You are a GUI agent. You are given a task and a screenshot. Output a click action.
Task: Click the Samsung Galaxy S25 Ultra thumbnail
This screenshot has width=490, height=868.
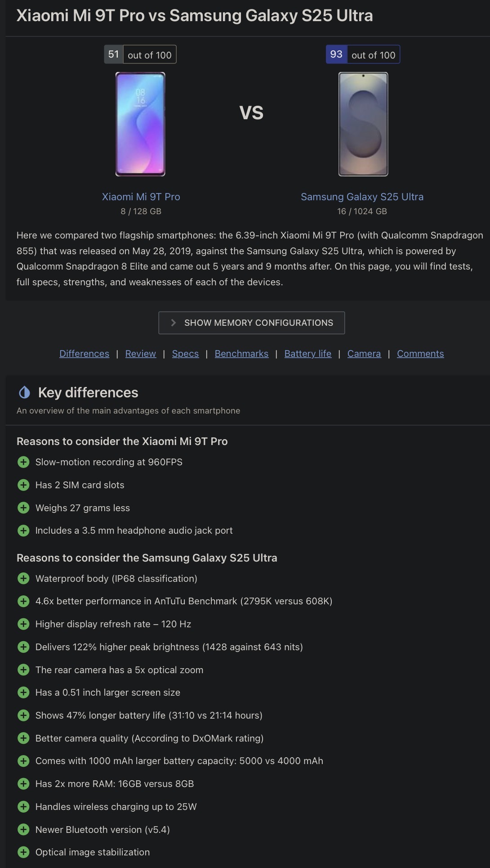pos(363,124)
